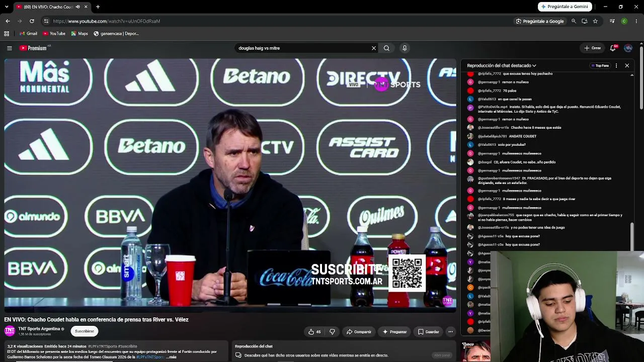644x362 pixels.
Task: Dislike the video
Action: coord(332,332)
